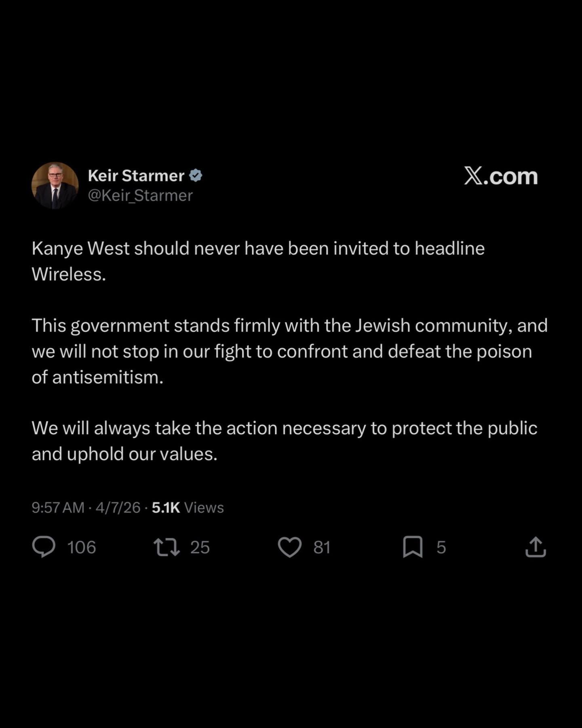This screenshot has height=728, width=582.
Task: Click the 4/7/26 date
Action: pyautogui.click(x=118, y=507)
